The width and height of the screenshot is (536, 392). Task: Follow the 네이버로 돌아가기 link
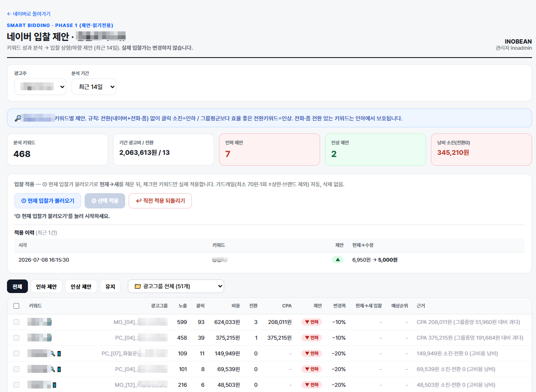click(28, 14)
